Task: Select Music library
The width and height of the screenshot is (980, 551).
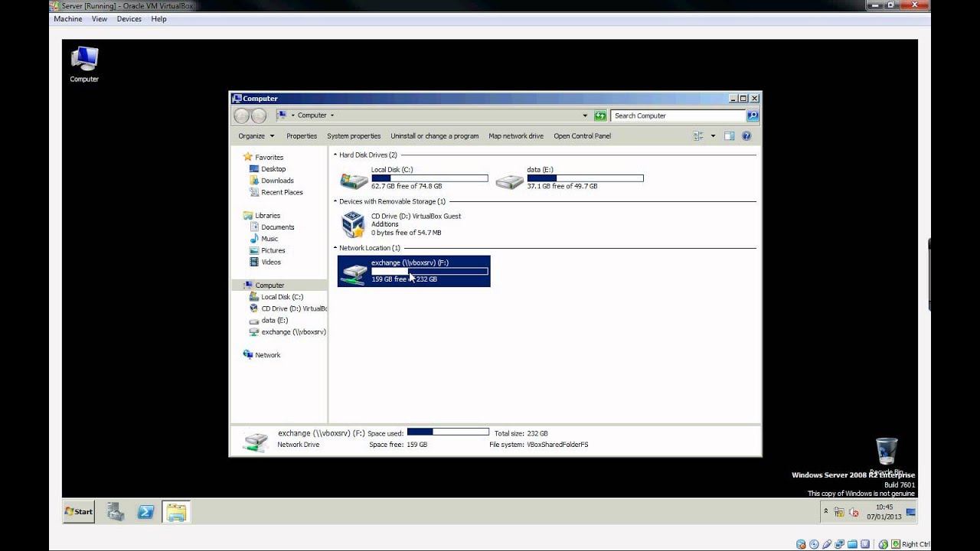Action: pos(263,239)
